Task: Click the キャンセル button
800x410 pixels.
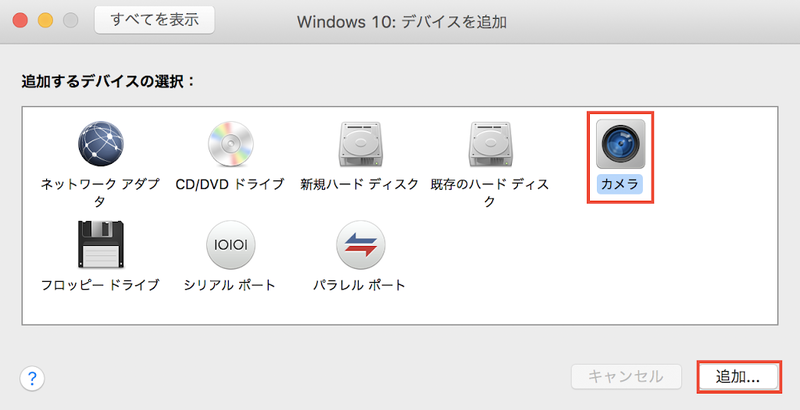Action: click(x=626, y=377)
